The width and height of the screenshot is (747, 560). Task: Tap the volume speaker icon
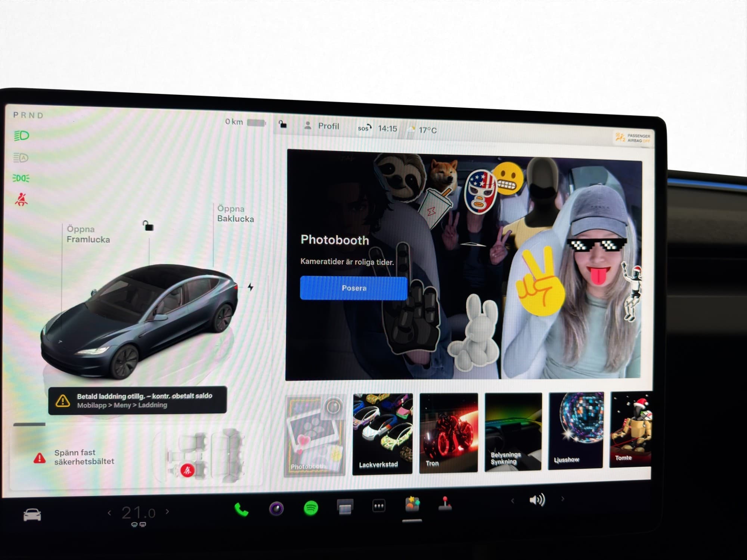tap(537, 500)
